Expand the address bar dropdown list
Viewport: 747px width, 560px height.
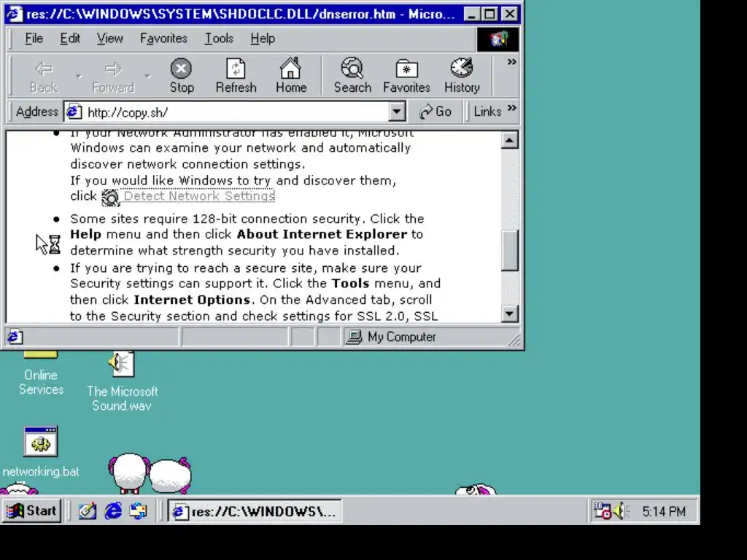tap(396, 112)
